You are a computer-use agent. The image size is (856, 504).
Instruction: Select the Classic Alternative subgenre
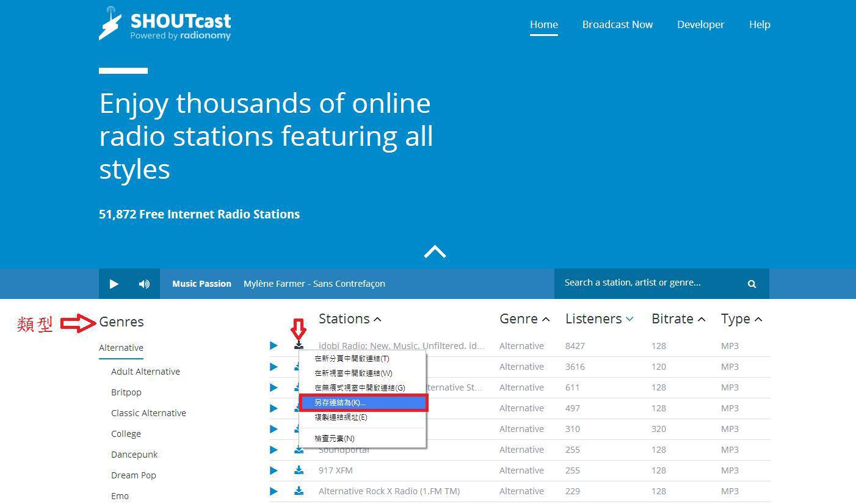[148, 413]
